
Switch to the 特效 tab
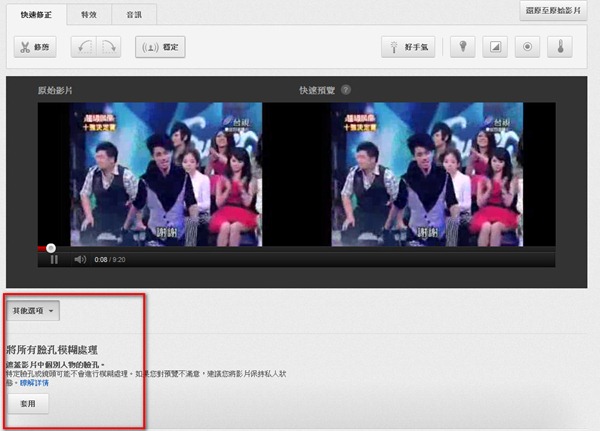click(90, 15)
